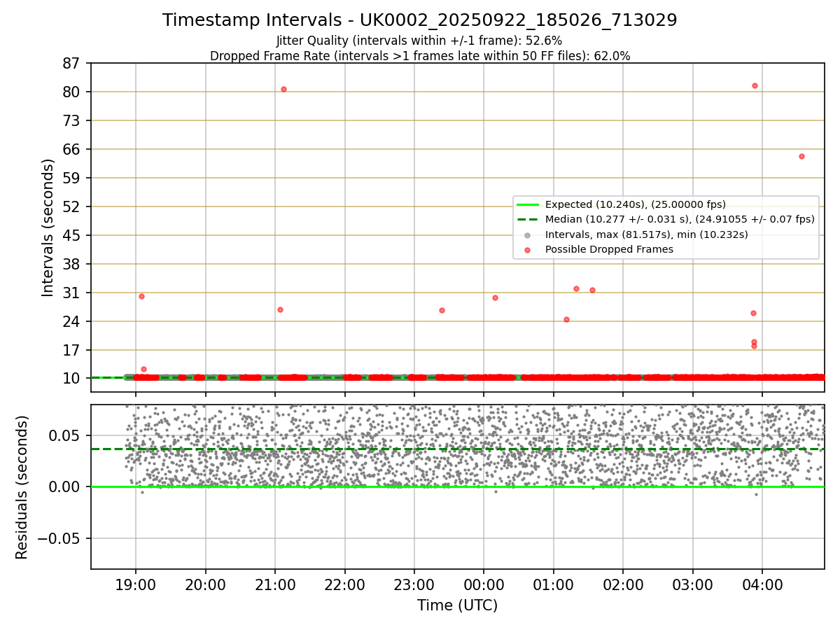
Task: Click the "Time (UTC)" x-axis label
Action: (457, 605)
